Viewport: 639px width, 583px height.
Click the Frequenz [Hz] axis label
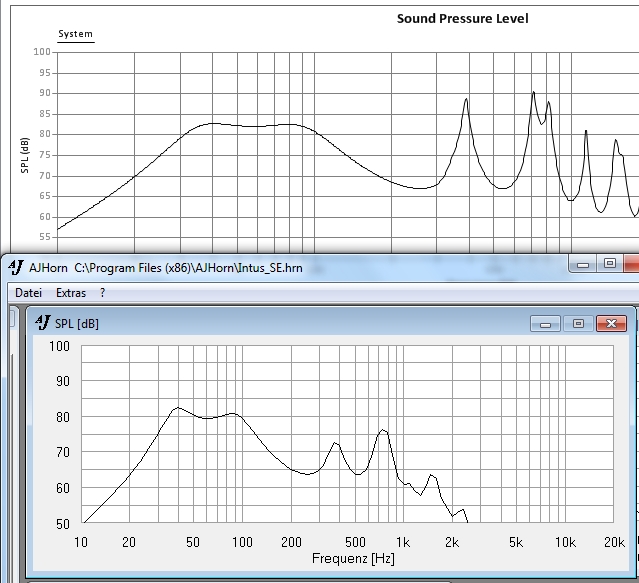click(353, 558)
